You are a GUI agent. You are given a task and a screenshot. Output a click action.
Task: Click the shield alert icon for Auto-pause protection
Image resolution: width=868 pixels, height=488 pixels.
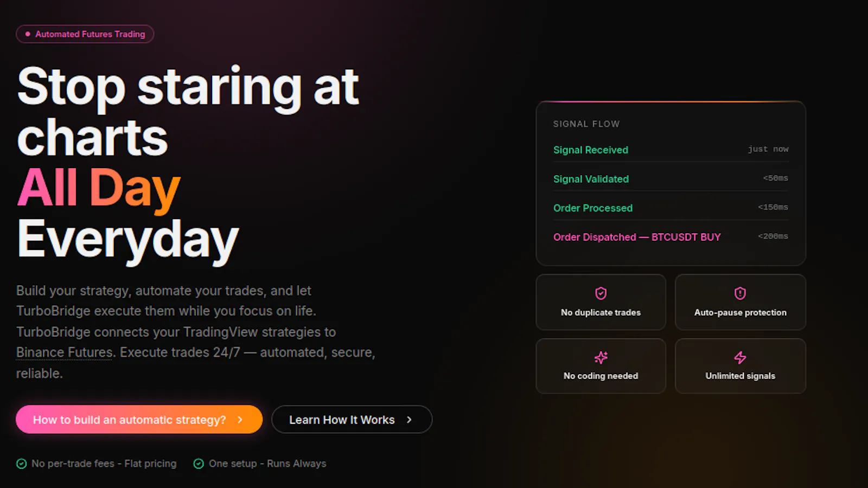pos(740,293)
